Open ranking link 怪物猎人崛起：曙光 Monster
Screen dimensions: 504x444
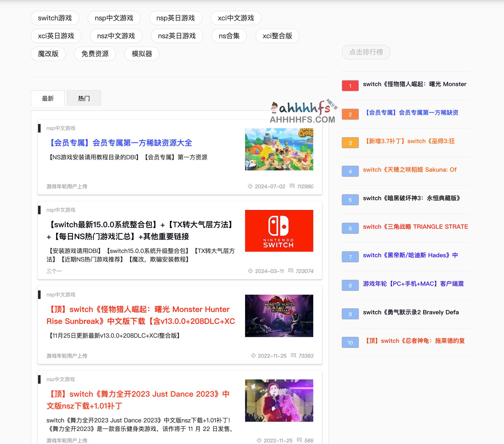(x=414, y=84)
